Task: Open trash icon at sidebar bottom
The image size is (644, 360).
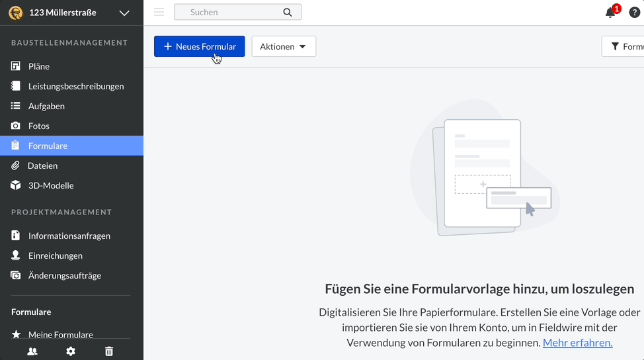Action: tap(109, 351)
